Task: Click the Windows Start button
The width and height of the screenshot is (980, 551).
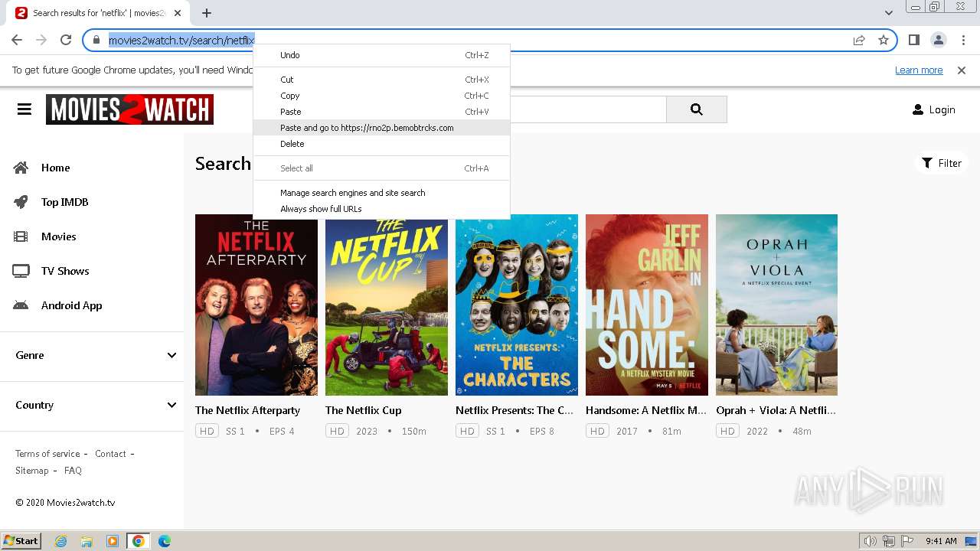Action: (x=21, y=541)
